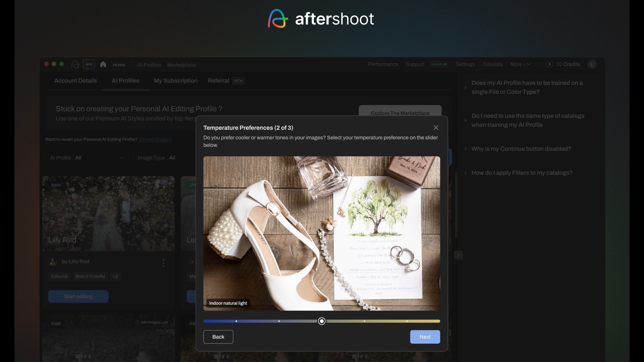644x362 pixels.
Task: Click the Indoor natural light label
Action: pyautogui.click(x=228, y=303)
